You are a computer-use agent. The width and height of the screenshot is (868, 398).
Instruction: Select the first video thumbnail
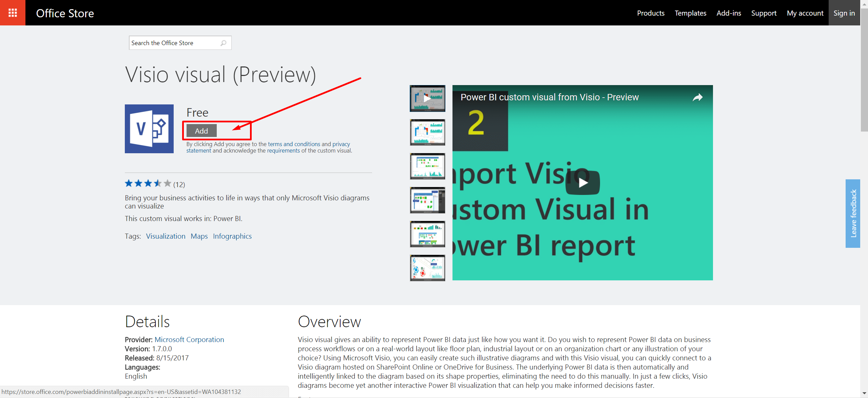tap(427, 99)
